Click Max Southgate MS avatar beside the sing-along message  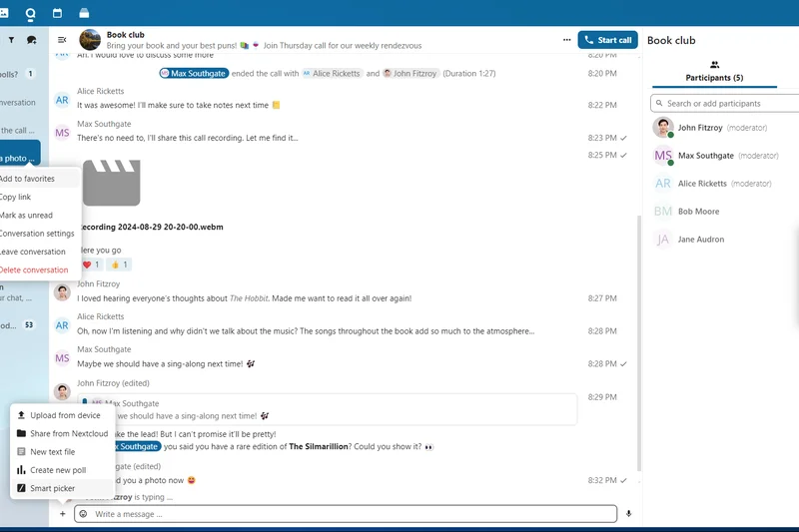tap(62, 358)
